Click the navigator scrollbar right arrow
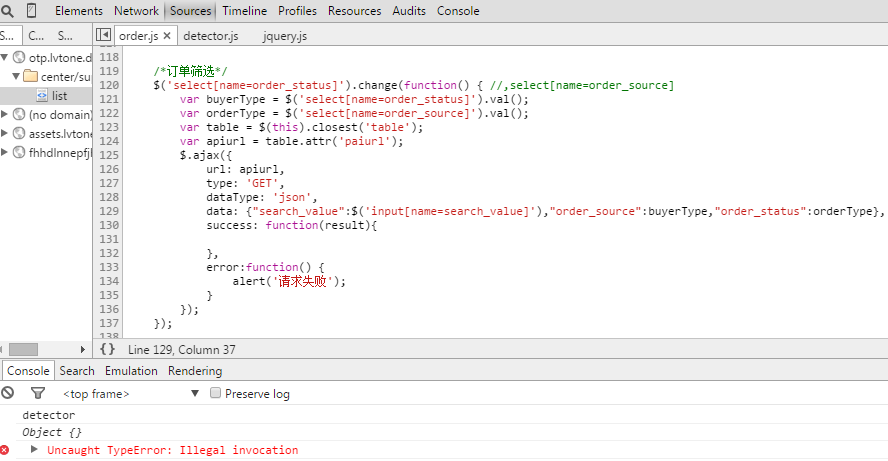The width and height of the screenshot is (888, 461). click(83, 349)
